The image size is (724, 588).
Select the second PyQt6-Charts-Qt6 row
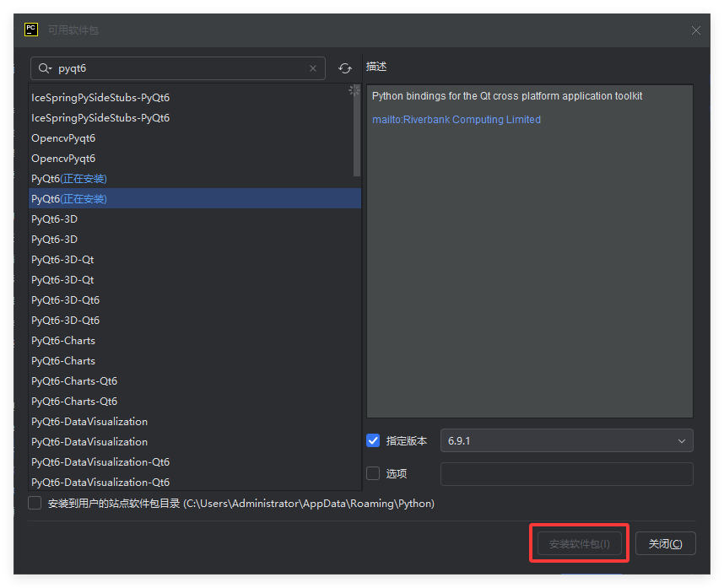coord(195,402)
